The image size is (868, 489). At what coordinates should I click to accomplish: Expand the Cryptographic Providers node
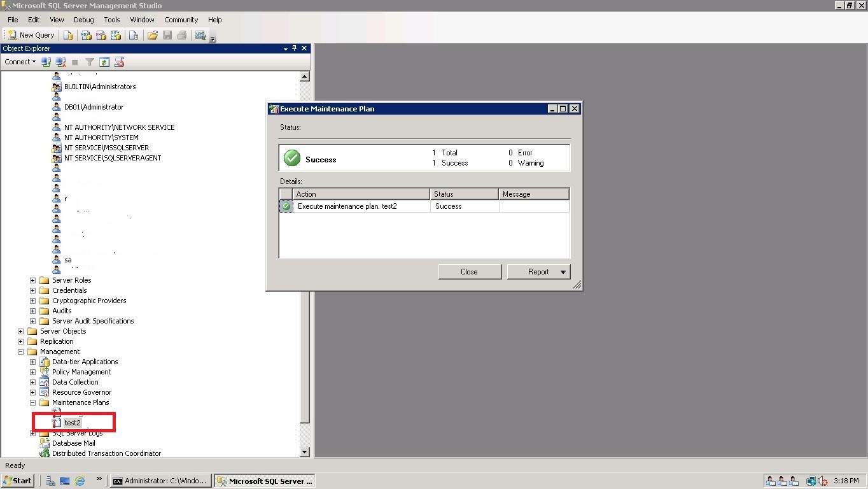tap(32, 301)
